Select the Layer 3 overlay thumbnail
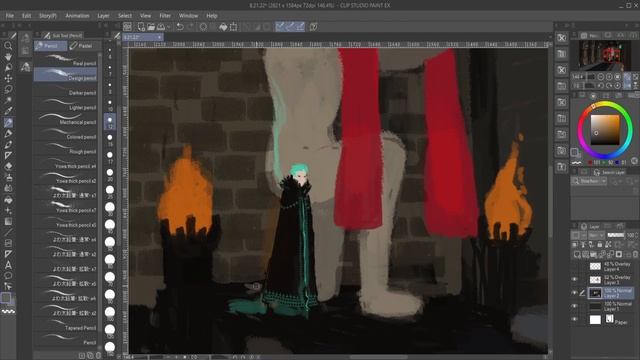 [596, 280]
